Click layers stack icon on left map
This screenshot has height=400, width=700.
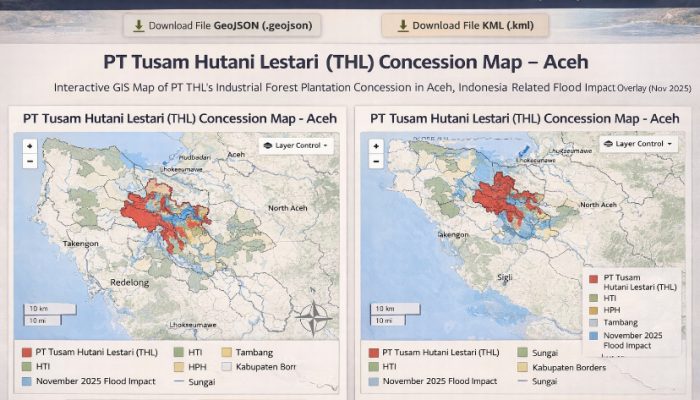pyautogui.click(x=268, y=146)
